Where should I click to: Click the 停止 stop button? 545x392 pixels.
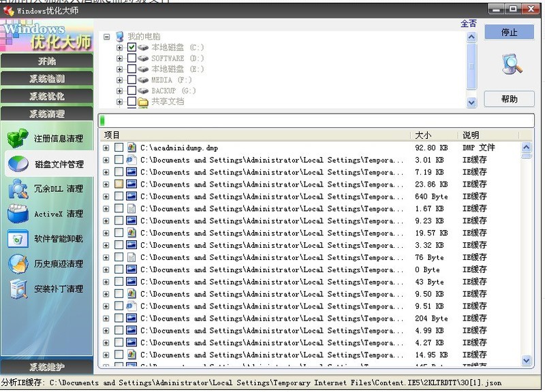coord(509,32)
